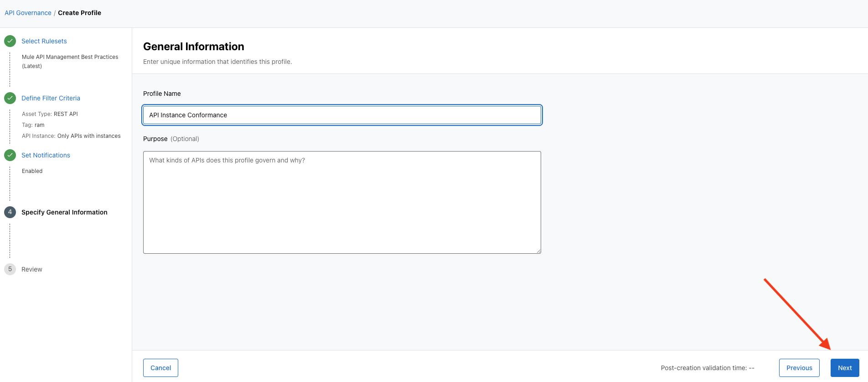Select the Specify General Information step
Image resolution: width=868 pixels, height=382 pixels.
point(64,212)
